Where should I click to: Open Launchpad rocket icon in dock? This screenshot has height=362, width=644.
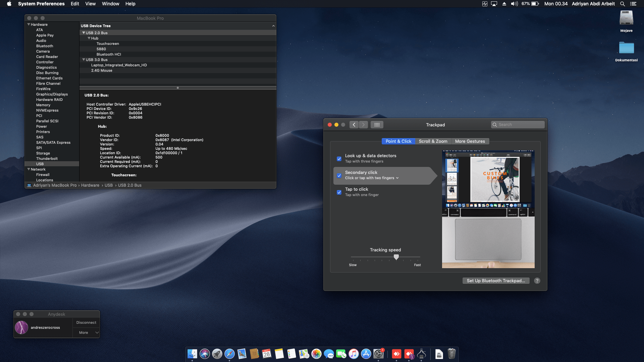(217, 354)
